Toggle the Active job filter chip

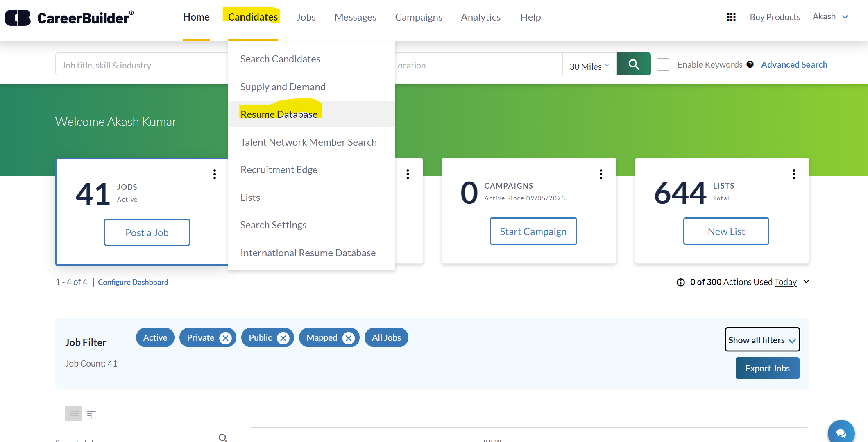[x=155, y=338]
